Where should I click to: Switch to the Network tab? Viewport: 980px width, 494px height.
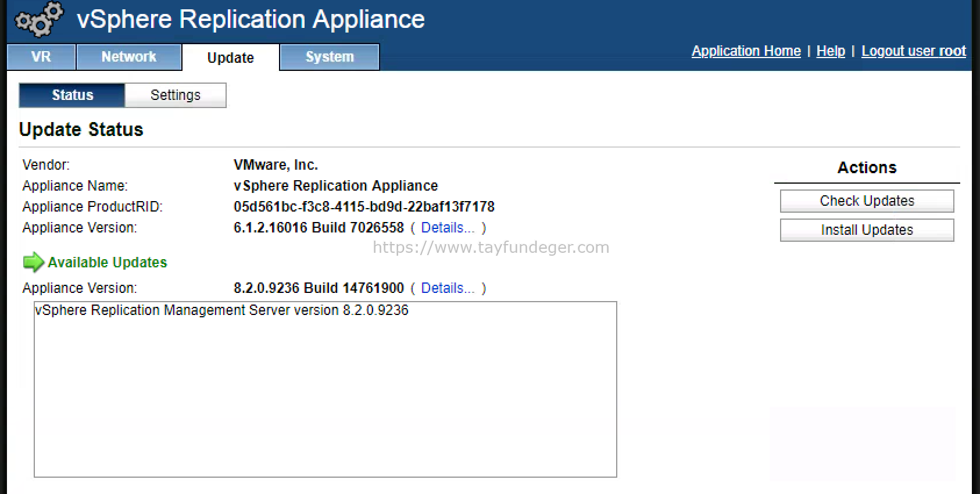pyautogui.click(x=129, y=57)
